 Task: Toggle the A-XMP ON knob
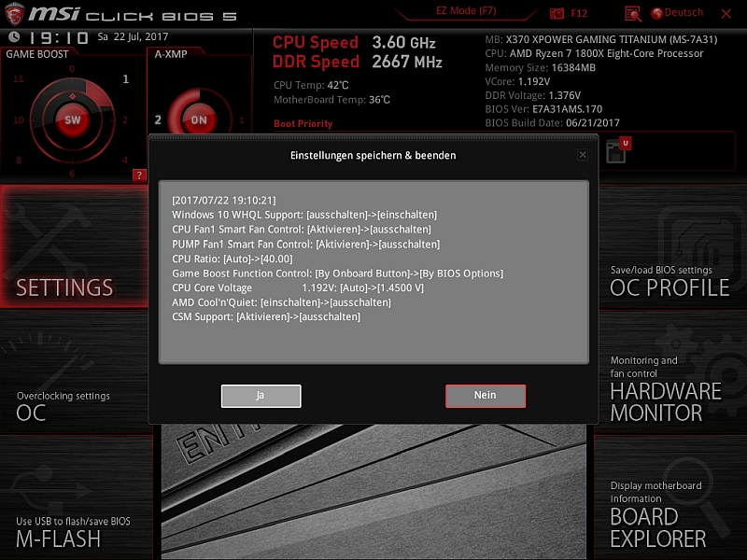pos(199,119)
